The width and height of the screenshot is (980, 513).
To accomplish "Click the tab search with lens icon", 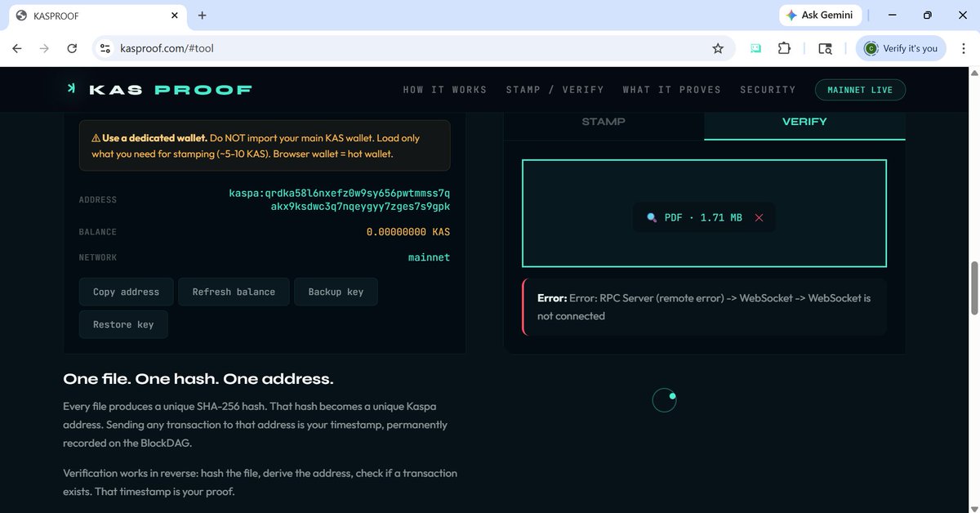I will (x=825, y=48).
